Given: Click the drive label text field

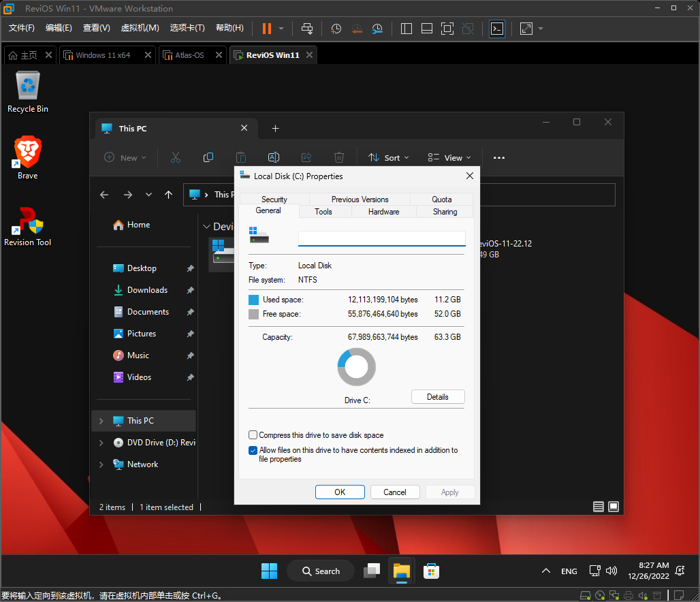Looking at the screenshot, I should (381, 238).
